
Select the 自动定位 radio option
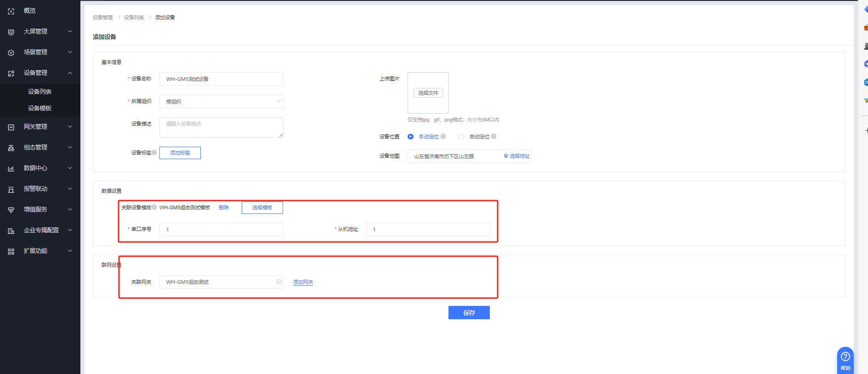[x=461, y=137]
